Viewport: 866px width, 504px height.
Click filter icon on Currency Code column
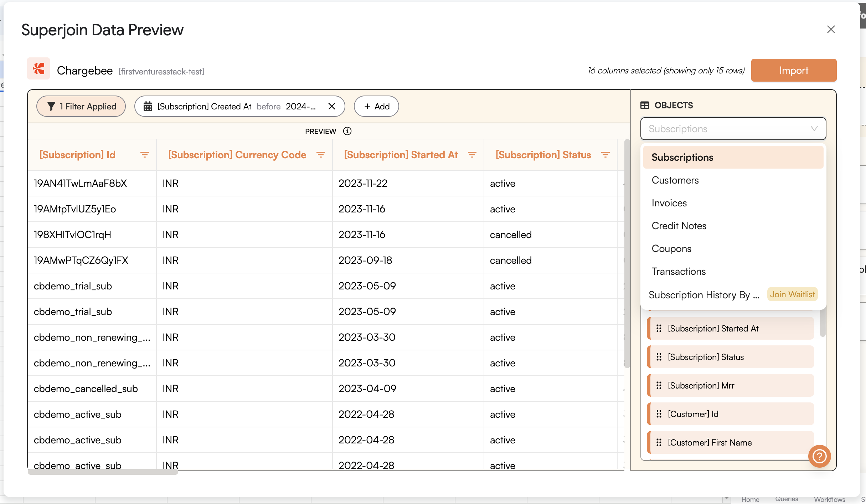[320, 155]
